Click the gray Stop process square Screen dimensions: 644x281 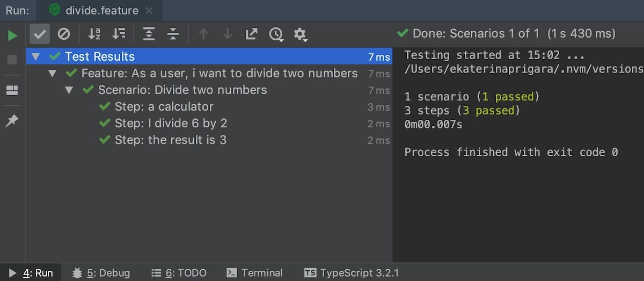tap(12, 60)
